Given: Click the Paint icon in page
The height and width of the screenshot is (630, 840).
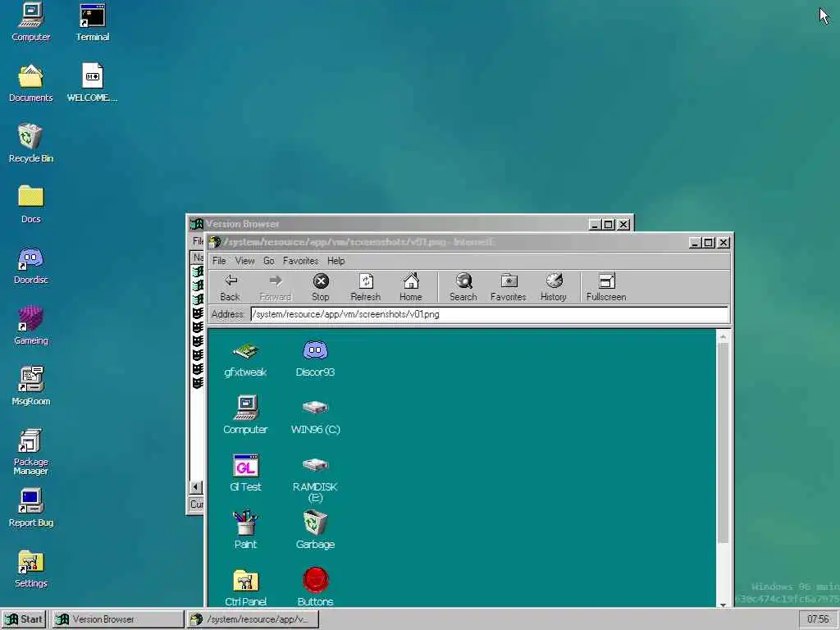Looking at the screenshot, I should [x=245, y=531].
